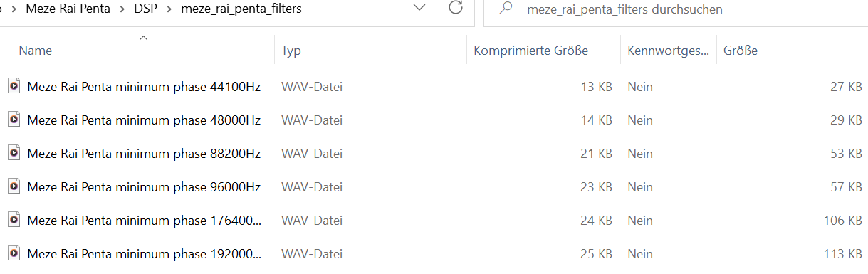Expand the chevron after DSP breadcrumb

pos(168,9)
